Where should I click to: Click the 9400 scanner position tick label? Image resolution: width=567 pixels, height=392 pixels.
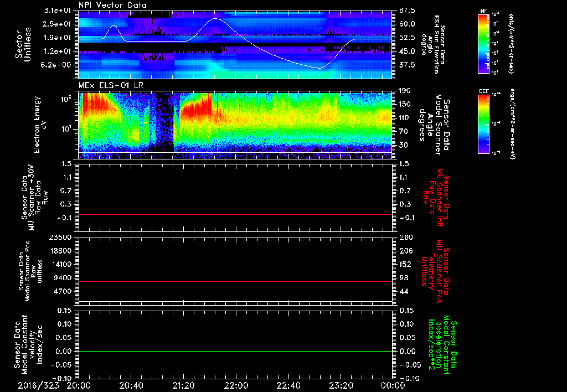(x=64, y=278)
